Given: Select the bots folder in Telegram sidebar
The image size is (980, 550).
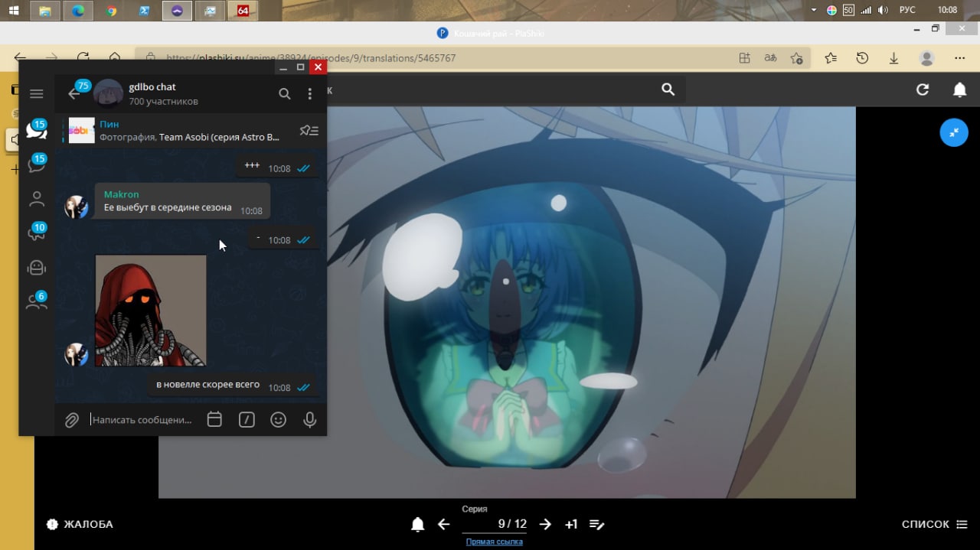Looking at the screenshot, I should 36,267.
